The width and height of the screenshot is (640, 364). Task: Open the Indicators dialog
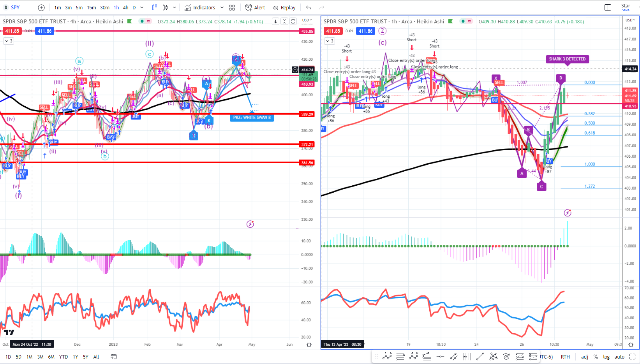pos(200,7)
